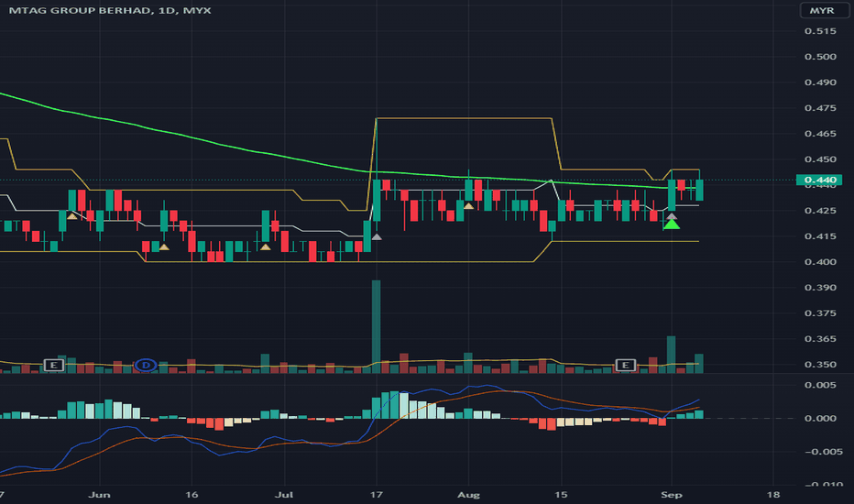The height and width of the screenshot is (504, 854).
Task: Click the tan triangle signal near August
Action: [x=468, y=205]
